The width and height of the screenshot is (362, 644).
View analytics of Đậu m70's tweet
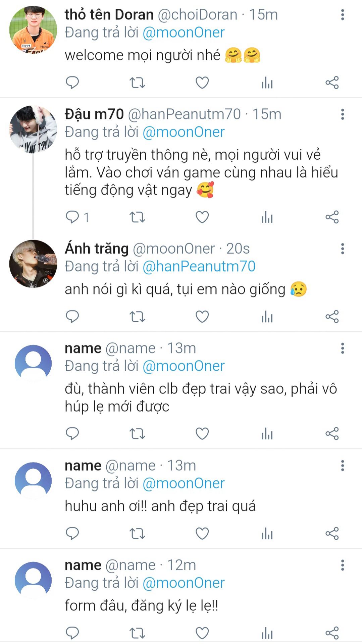click(267, 217)
